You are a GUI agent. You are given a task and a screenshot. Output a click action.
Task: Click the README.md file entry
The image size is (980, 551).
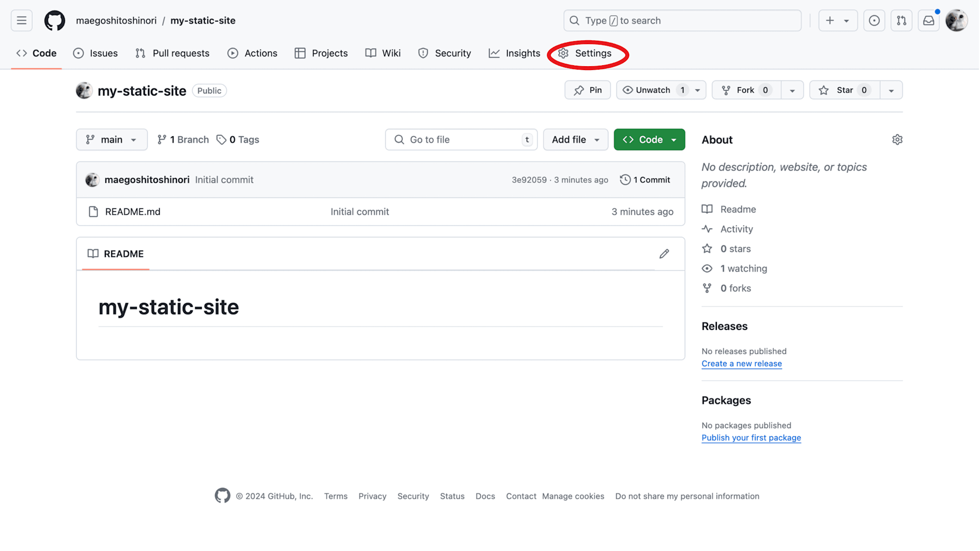[133, 211]
